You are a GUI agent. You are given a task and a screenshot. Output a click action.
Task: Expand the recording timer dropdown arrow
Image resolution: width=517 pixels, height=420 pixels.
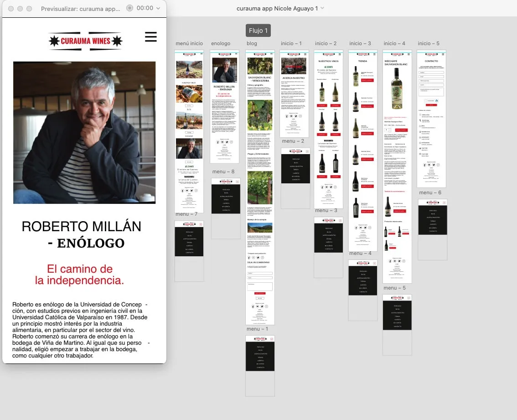[158, 8]
